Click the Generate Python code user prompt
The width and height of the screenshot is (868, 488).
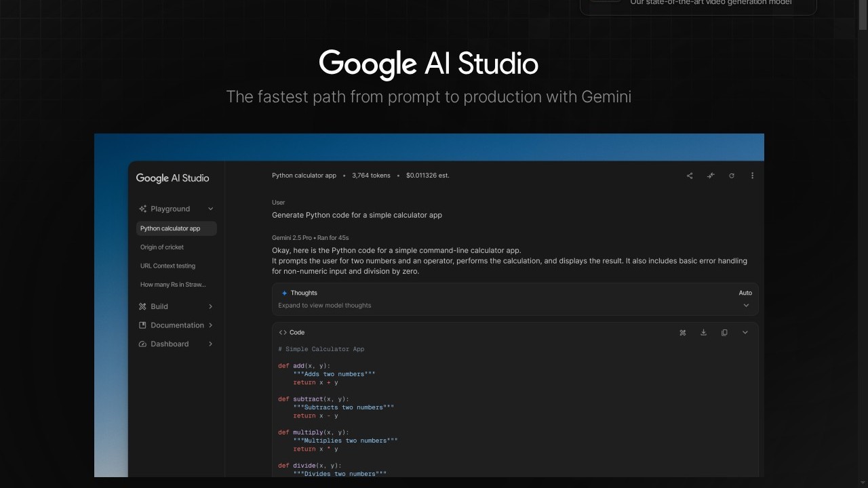click(x=357, y=216)
